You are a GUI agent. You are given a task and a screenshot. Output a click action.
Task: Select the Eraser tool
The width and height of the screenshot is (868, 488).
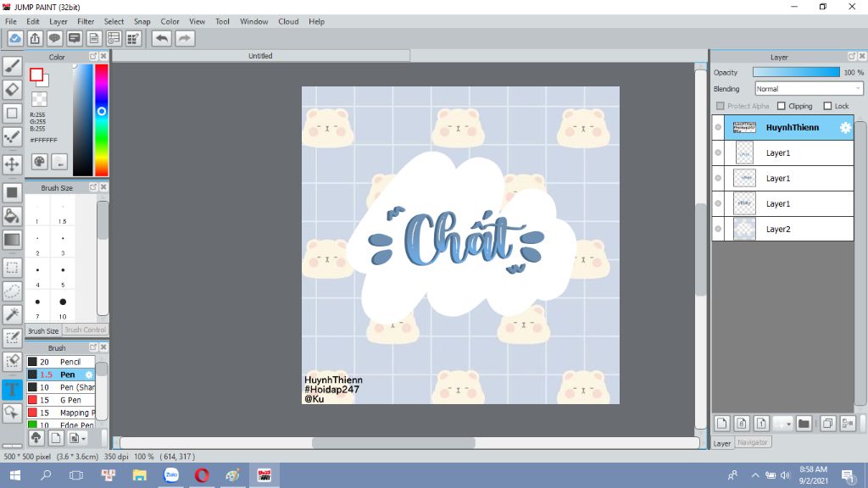pos(12,90)
